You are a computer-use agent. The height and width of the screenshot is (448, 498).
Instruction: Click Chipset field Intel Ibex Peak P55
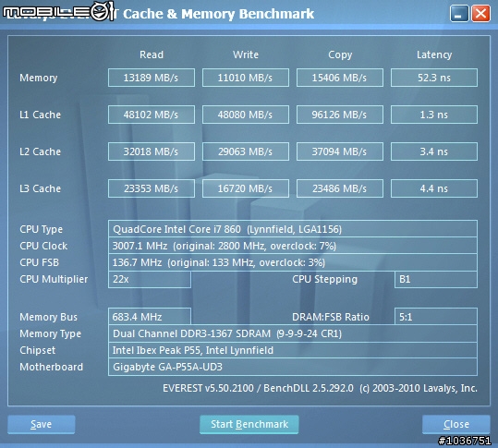(293, 350)
